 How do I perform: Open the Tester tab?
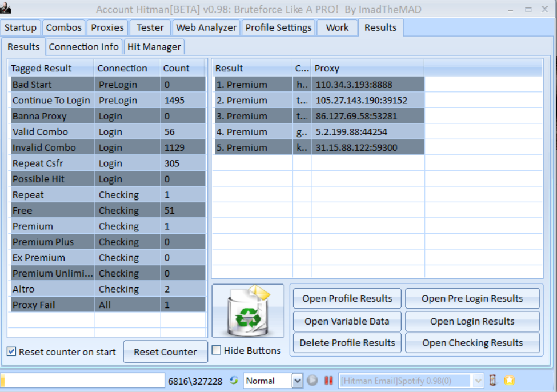[150, 27]
